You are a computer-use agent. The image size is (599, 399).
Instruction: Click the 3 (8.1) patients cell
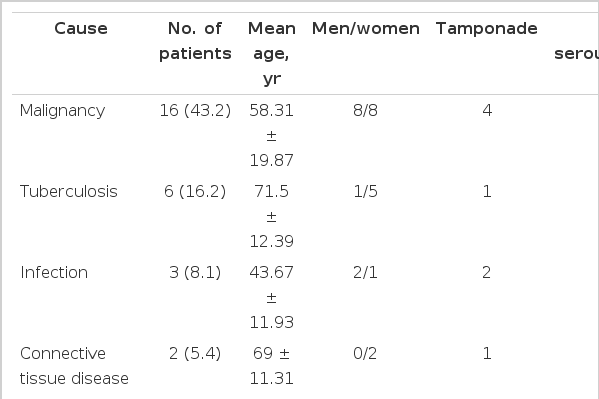(195, 272)
